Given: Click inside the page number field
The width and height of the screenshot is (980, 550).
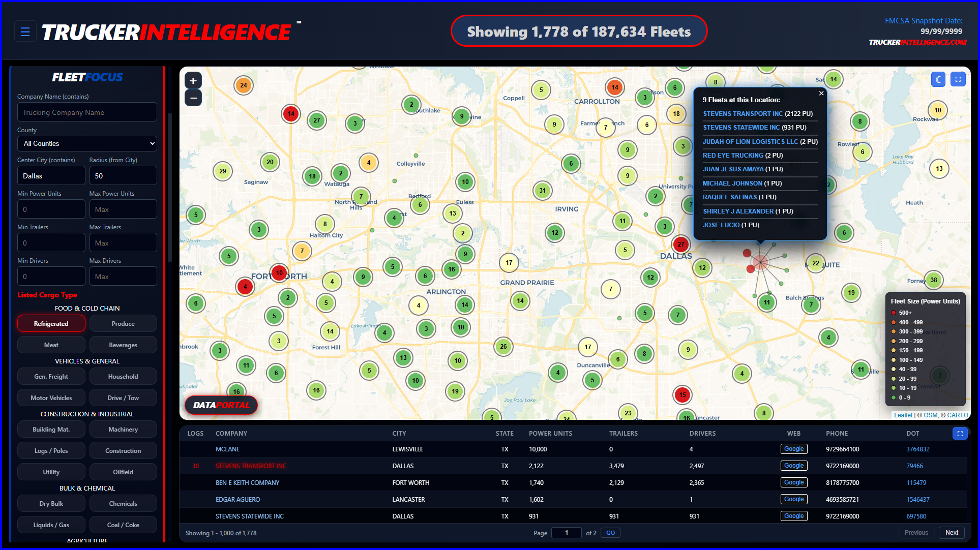Looking at the screenshot, I should point(566,532).
